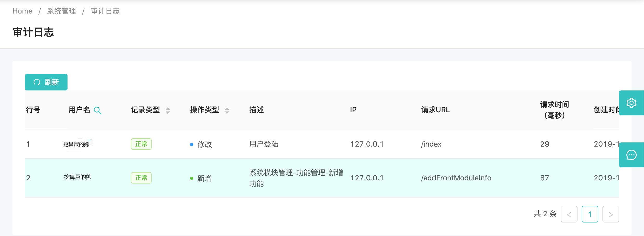This screenshot has width=644, height=236.
Task: Select the /addFrontModuleInfo URL cell
Action: pyautogui.click(x=456, y=178)
